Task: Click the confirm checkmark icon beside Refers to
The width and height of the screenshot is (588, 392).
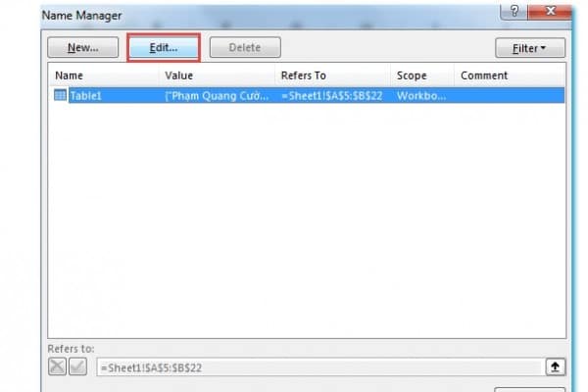Action: [78, 367]
